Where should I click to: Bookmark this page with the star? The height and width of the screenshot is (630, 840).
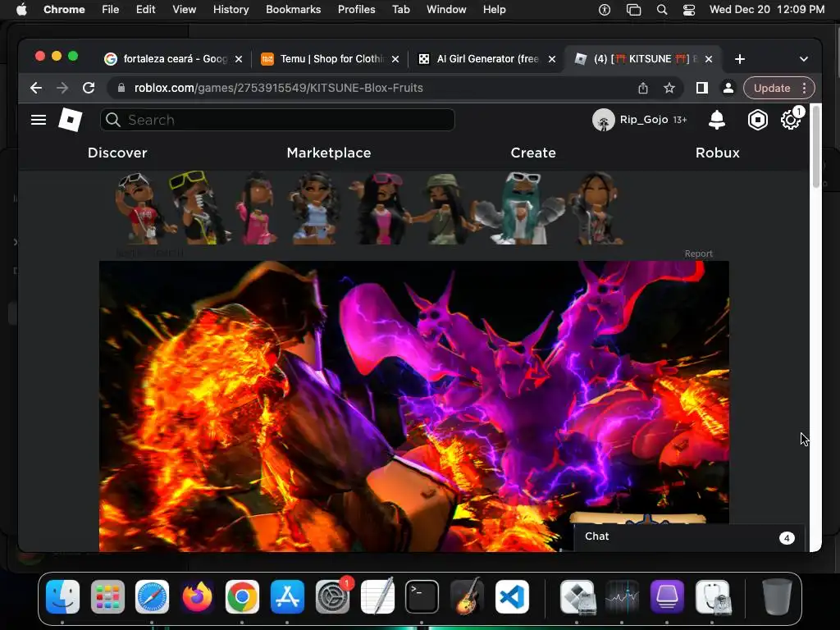point(669,88)
